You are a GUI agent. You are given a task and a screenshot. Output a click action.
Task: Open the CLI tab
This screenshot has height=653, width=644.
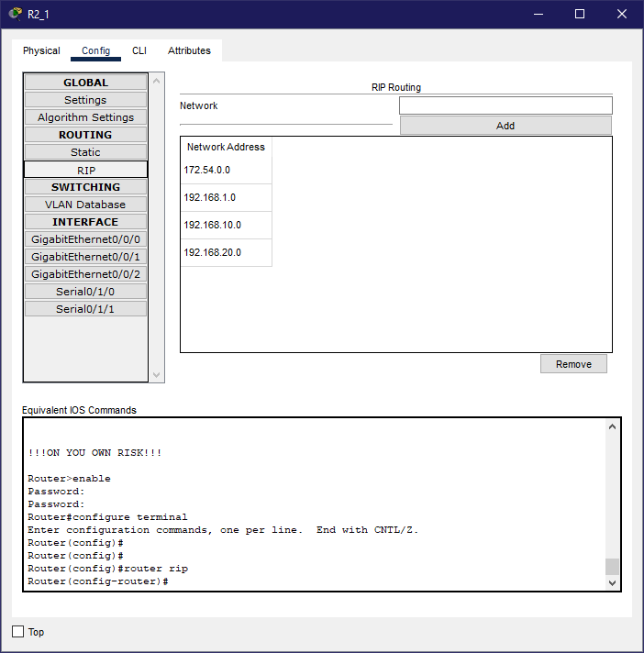point(139,50)
